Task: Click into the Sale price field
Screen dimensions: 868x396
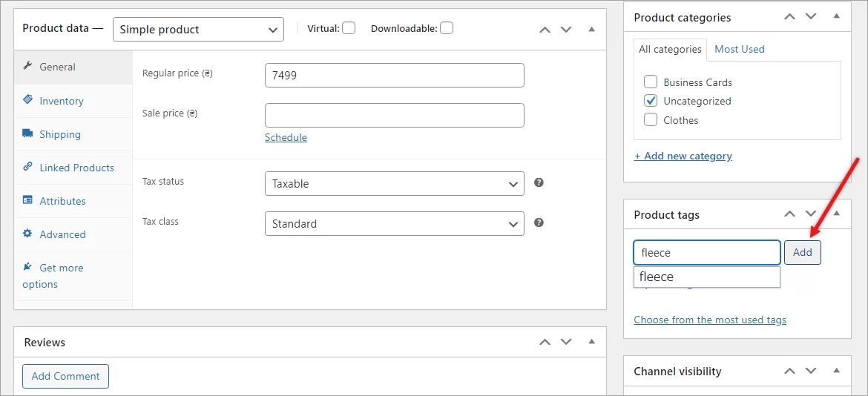Action: pyautogui.click(x=394, y=115)
